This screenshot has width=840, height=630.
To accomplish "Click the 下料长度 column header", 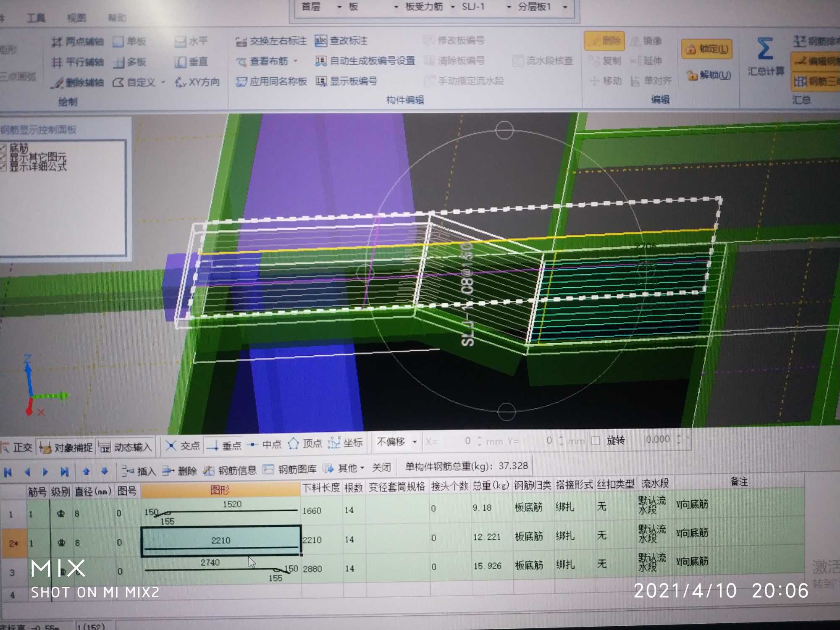I will coord(321,487).
